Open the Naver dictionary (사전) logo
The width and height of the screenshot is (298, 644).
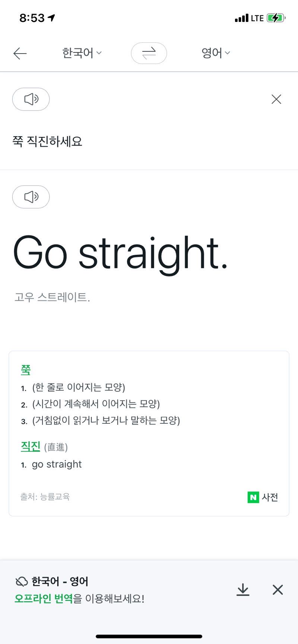click(x=263, y=497)
